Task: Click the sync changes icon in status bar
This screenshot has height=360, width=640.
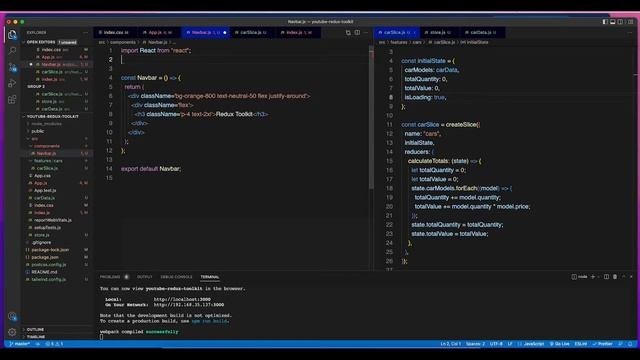Action: pyautogui.click(x=38, y=344)
